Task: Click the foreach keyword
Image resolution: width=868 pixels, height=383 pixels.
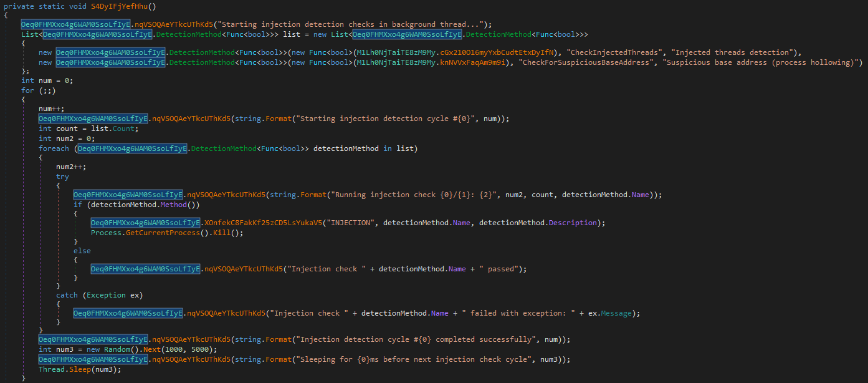Action: click(x=54, y=148)
